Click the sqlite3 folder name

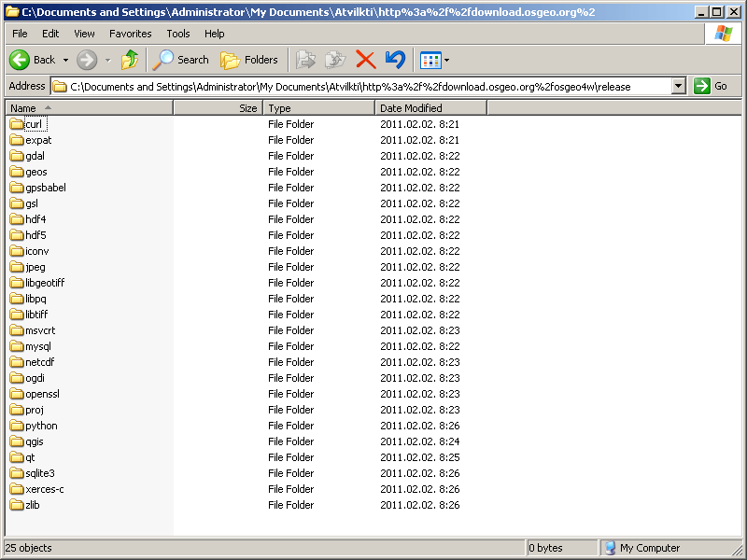click(40, 473)
